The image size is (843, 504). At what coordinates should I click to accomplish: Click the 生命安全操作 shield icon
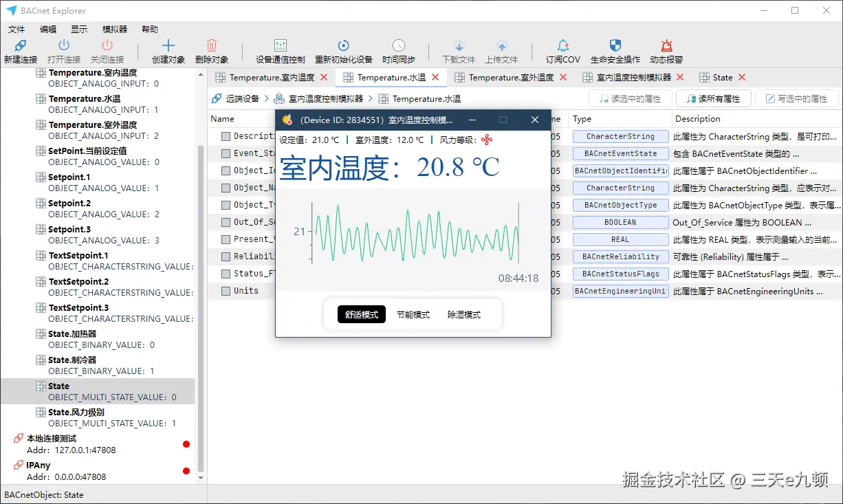tap(615, 45)
